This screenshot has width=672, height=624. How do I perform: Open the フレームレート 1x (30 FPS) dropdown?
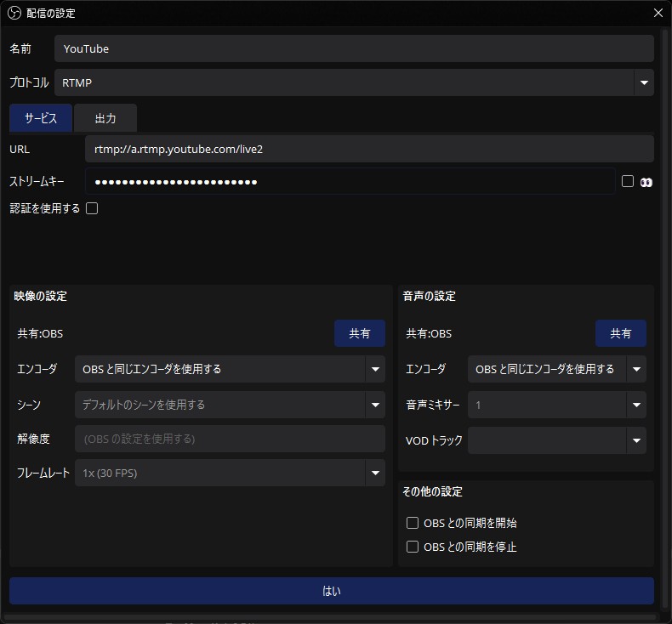[x=231, y=473]
